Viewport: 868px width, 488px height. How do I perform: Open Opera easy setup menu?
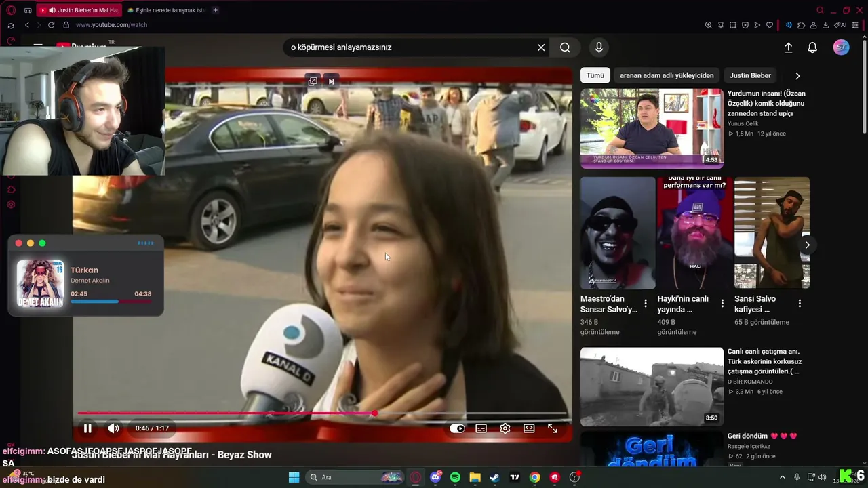pos(856,25)
